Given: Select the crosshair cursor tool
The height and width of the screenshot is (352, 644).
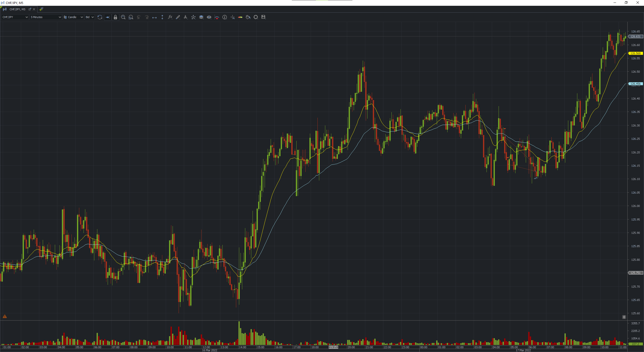Looking at the screenshot, I should click(232, 17).
